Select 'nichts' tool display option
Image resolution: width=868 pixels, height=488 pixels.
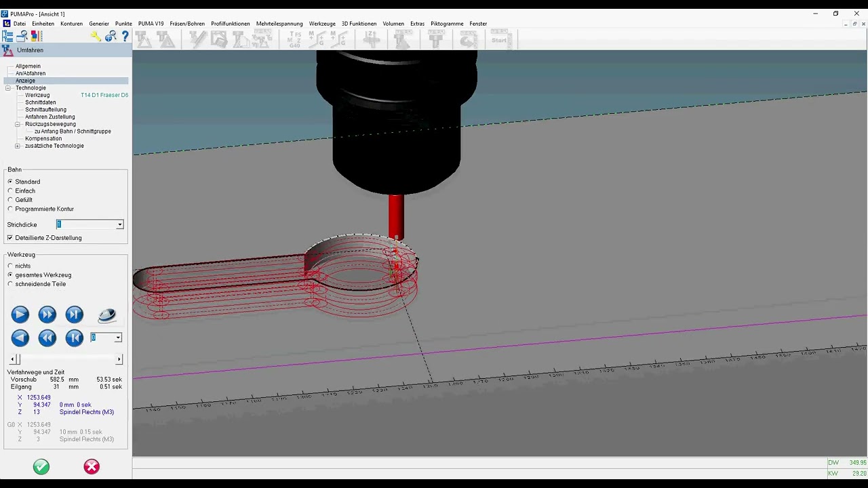[10, 266]
